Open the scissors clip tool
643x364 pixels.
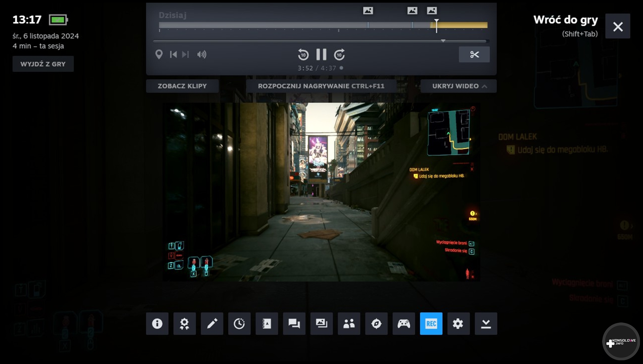coord(474,55)
